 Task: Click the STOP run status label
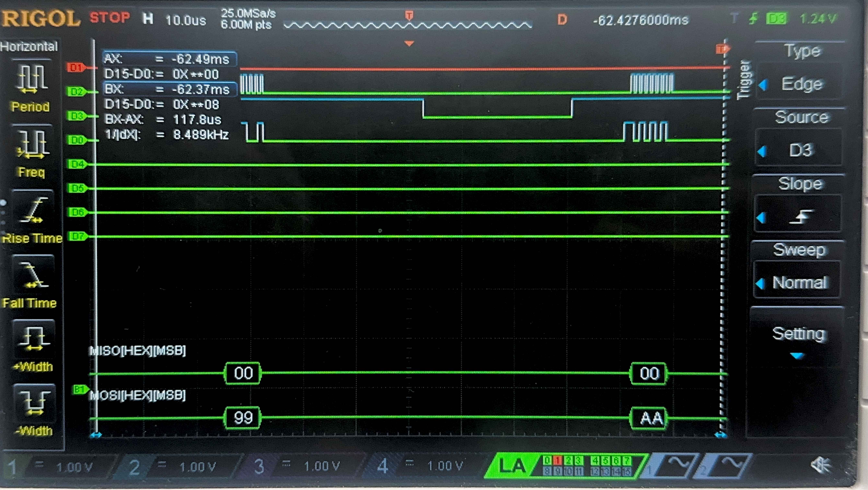pos(110,17)
